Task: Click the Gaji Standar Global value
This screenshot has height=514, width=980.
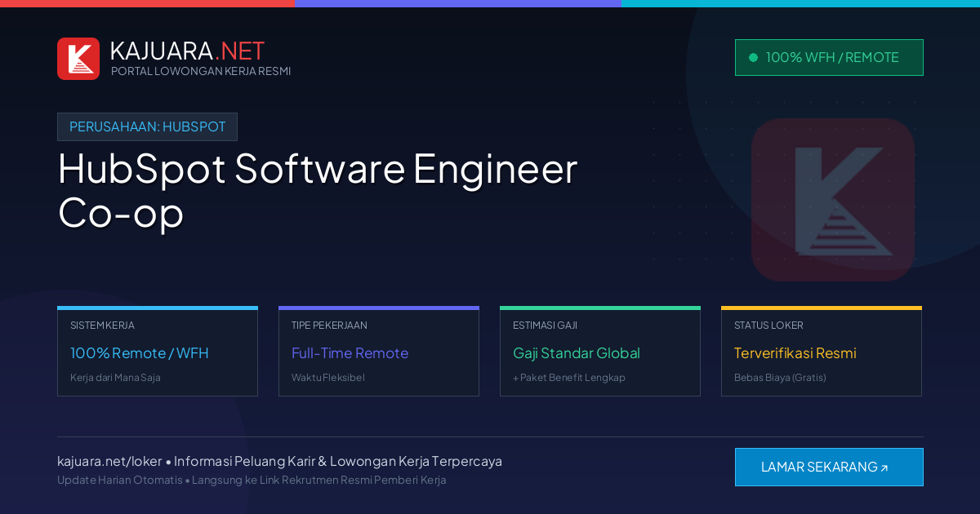Action: (577, 353)
